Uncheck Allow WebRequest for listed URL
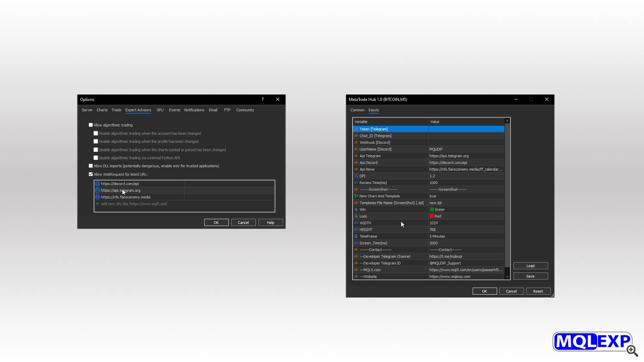This screenshot has width=644, height=362. (91, 174)
